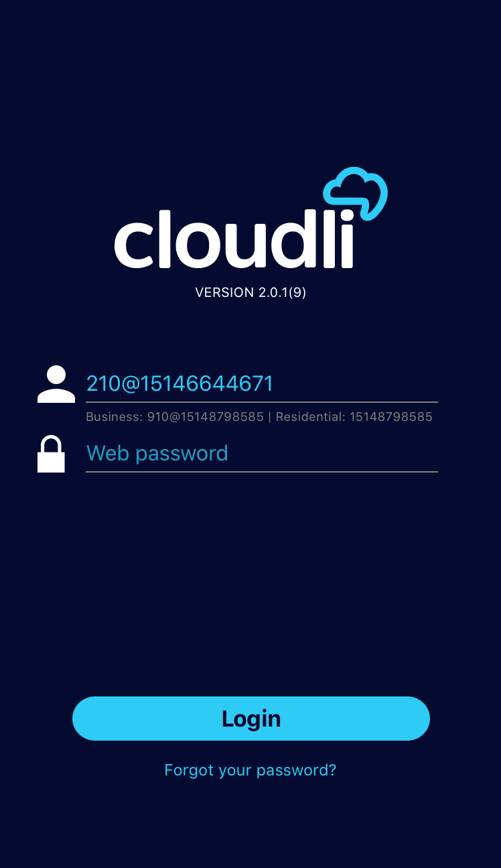
Task: Tap the Residential: 15148798585 hint text
Action: click(354, 417)
